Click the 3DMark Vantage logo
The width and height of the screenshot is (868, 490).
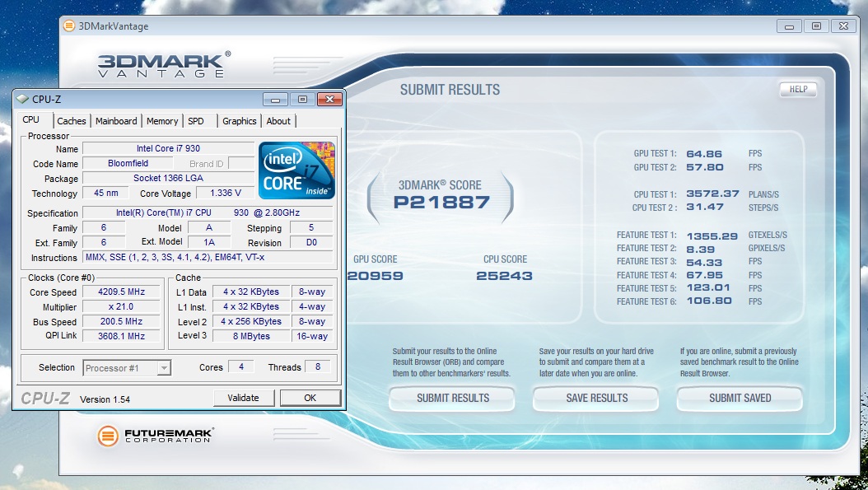(163, 65)
